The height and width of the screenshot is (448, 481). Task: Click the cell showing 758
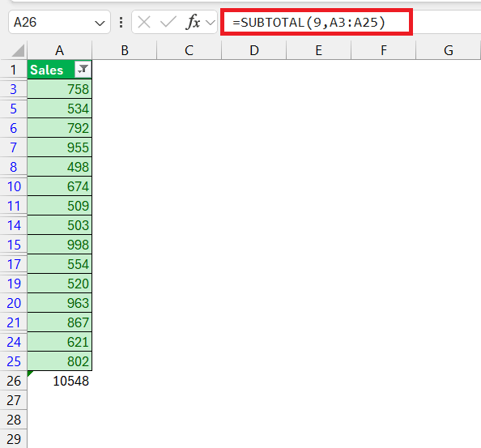click(59, 89)
